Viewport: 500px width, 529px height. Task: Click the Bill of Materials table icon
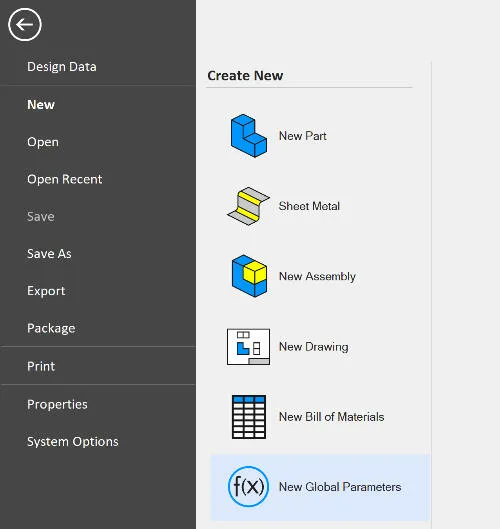pyautogui.click(x=249, y=417)
